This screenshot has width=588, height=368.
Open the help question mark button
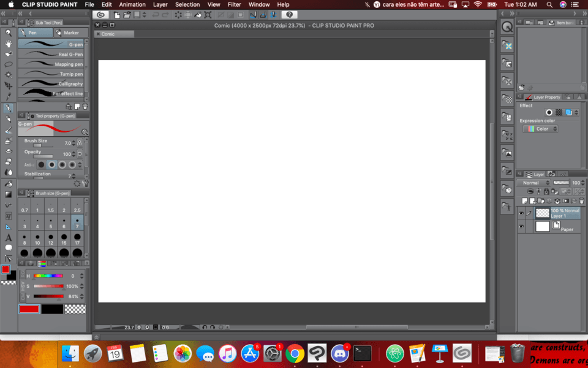[289, 14]
